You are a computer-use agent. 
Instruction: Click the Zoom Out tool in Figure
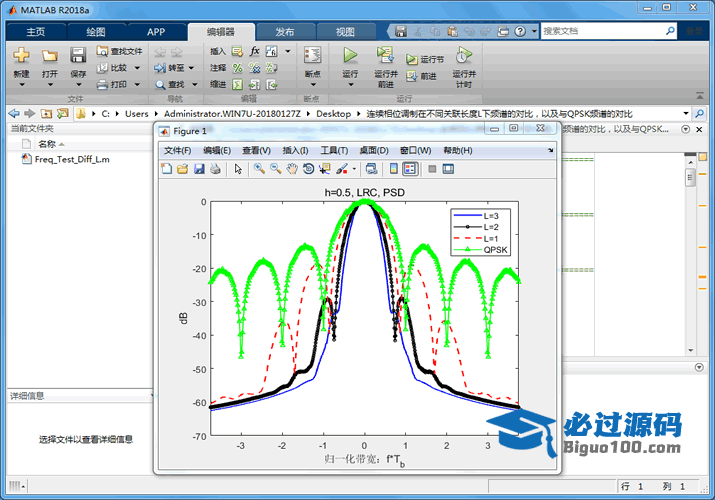point(275,169)
